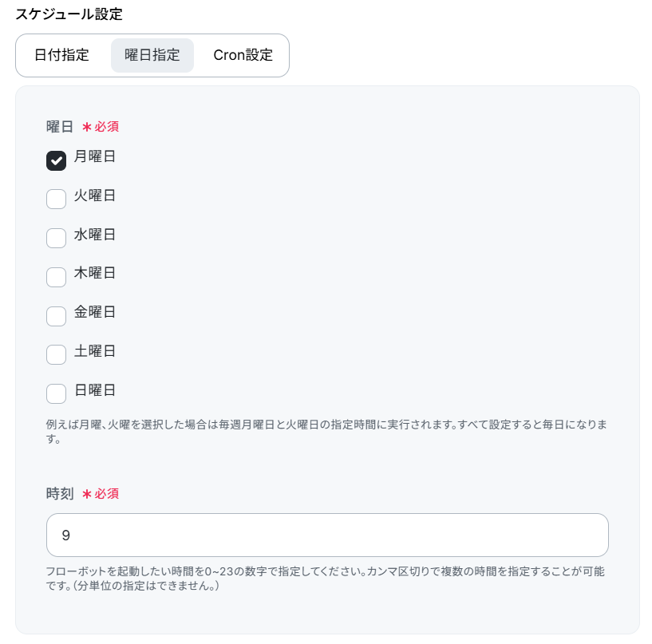652x644 pixels.
Task: Click the 曜日 required field label
Action: [x=60, y=126]
